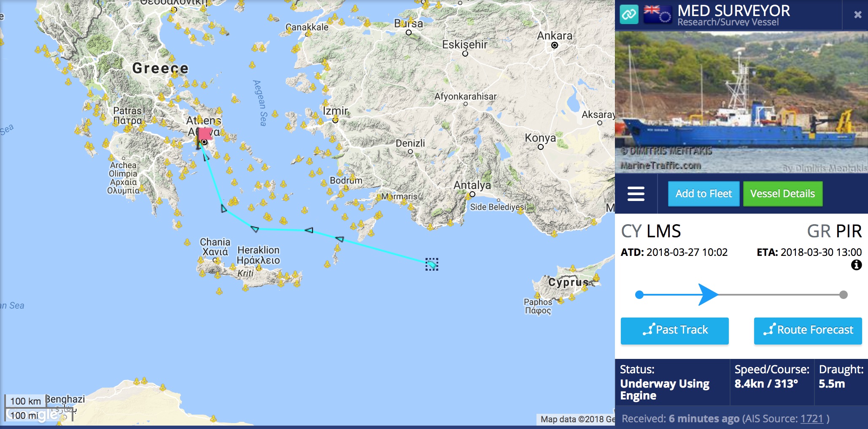Close the MED SURVEYOR info panel
868x429 pixels.
pos(857,15)
